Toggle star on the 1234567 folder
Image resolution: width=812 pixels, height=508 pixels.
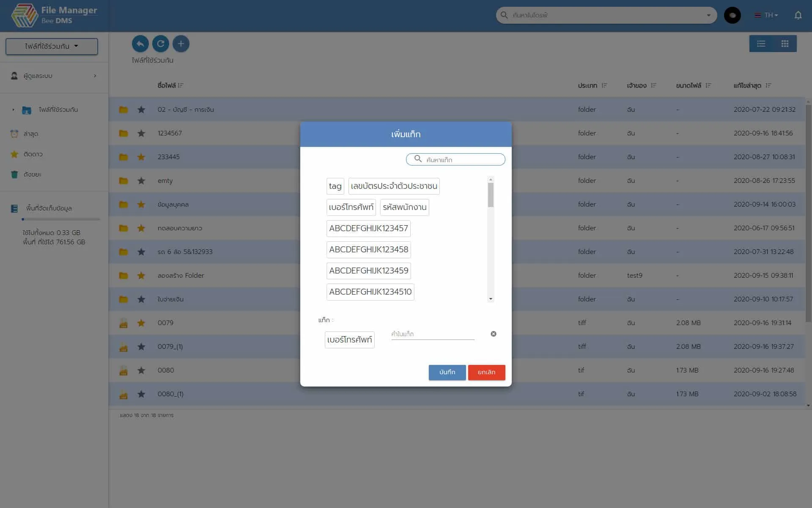pyautogui.click(x=141, y=133)
